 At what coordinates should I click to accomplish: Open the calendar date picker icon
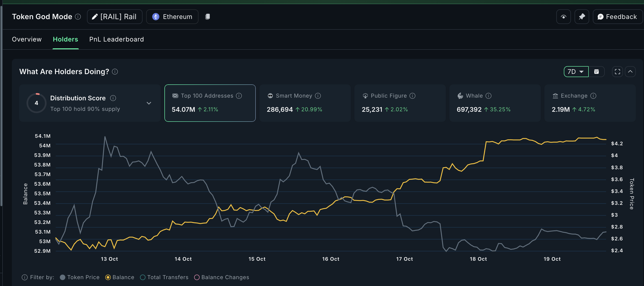point(596,72)
